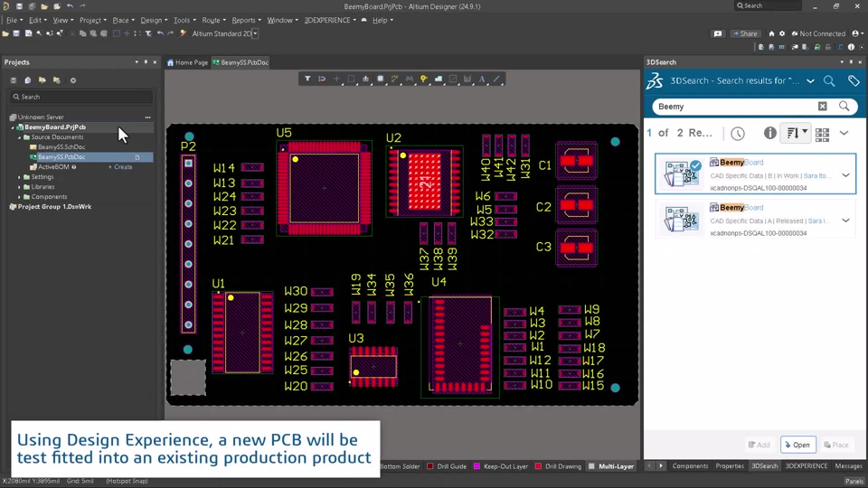Expand the 3DSearch title chevron

coord(810,80)
